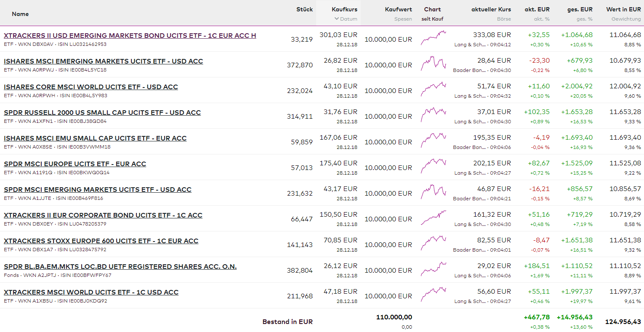This screenshot has width=644, height=332.
Task: Open the Xtrackers MSCI World UCITS ETF link
Action: pos(91,292)
